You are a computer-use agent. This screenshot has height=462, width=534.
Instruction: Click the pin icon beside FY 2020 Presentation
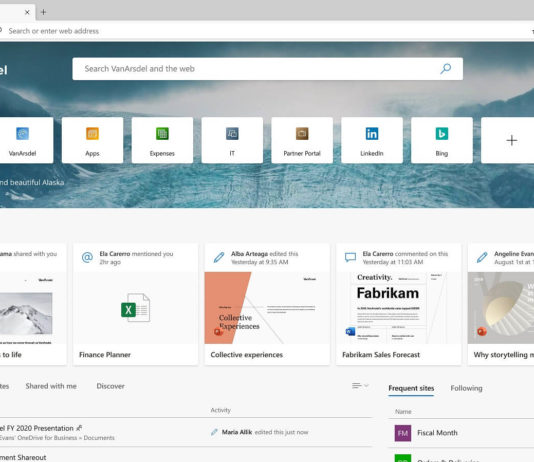(79, 428)
